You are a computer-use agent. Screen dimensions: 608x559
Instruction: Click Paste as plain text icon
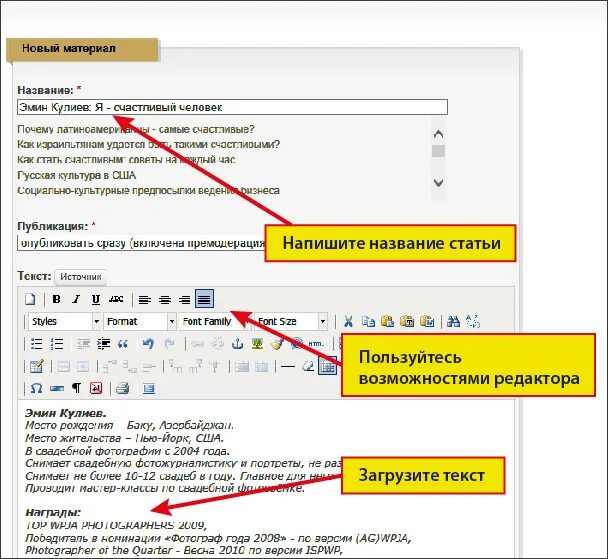[x=407, y=321]
